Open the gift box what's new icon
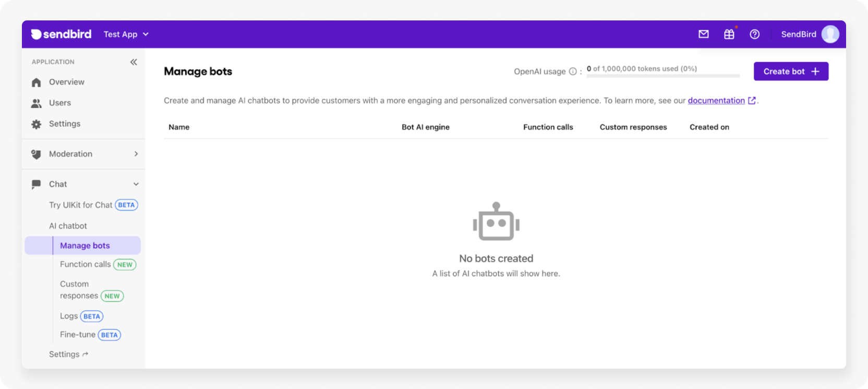The image size is (868, 389). [x=729, y=34]
